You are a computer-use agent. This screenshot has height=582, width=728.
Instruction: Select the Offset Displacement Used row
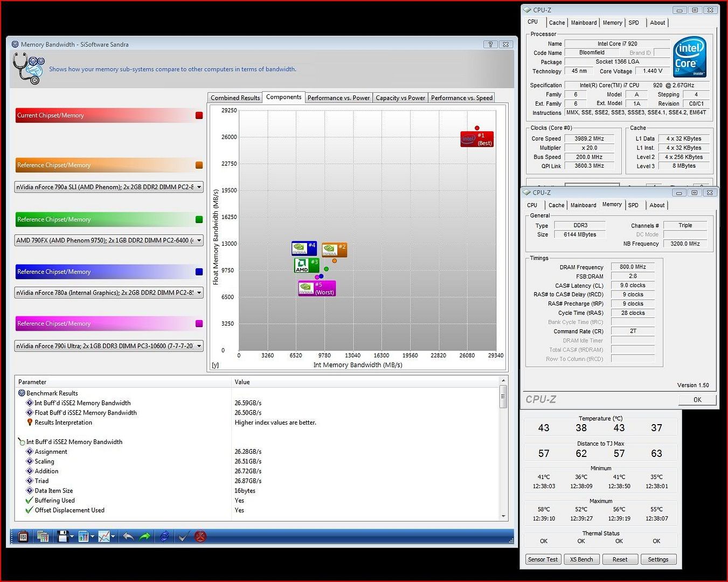coord(257,510)
